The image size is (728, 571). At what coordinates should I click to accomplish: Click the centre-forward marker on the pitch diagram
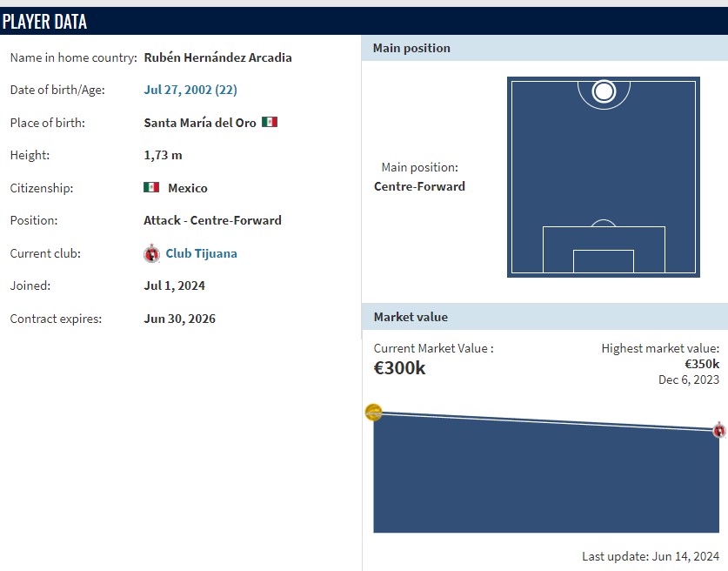point(604,91)
